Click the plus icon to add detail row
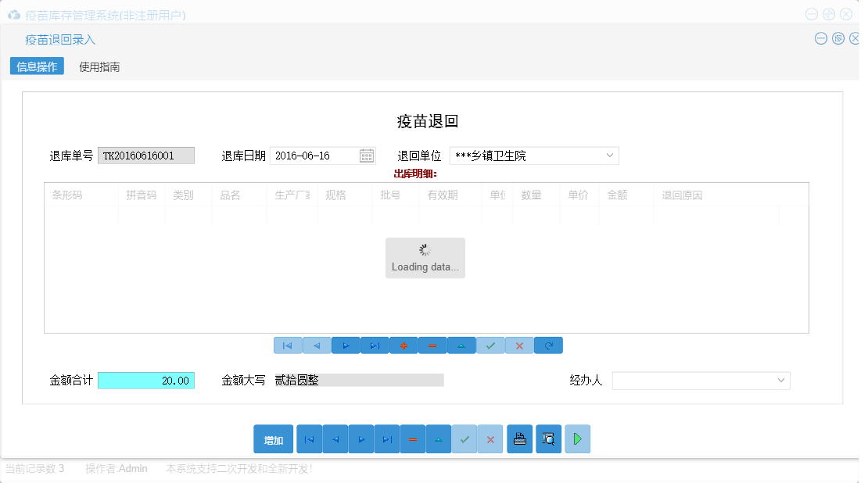 (404, 345)
